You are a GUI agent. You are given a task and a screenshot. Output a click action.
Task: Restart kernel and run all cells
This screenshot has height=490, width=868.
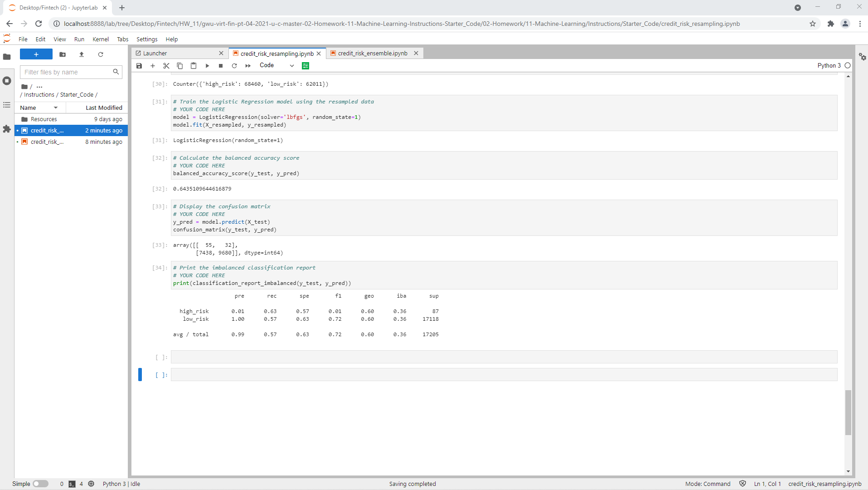point(248,66)
